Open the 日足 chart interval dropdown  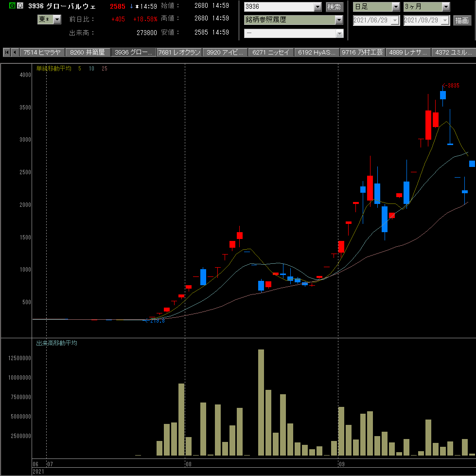396,7
